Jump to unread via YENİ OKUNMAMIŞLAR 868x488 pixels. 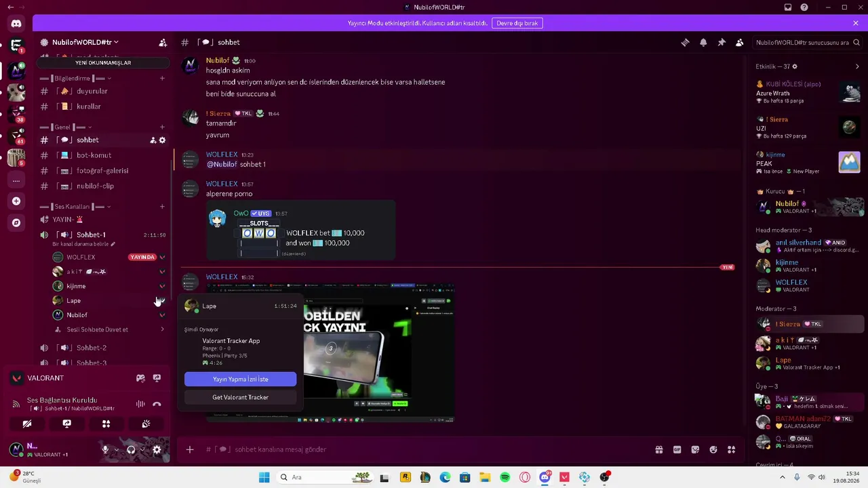click(x=103, y=63)
